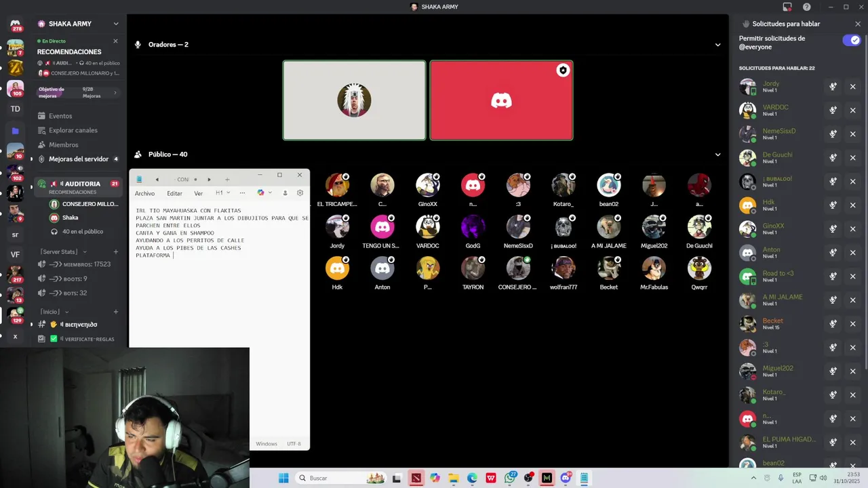Dismiss Jordy's speak request
Viewport: 868px width, 488px height.
coord(853,87)
